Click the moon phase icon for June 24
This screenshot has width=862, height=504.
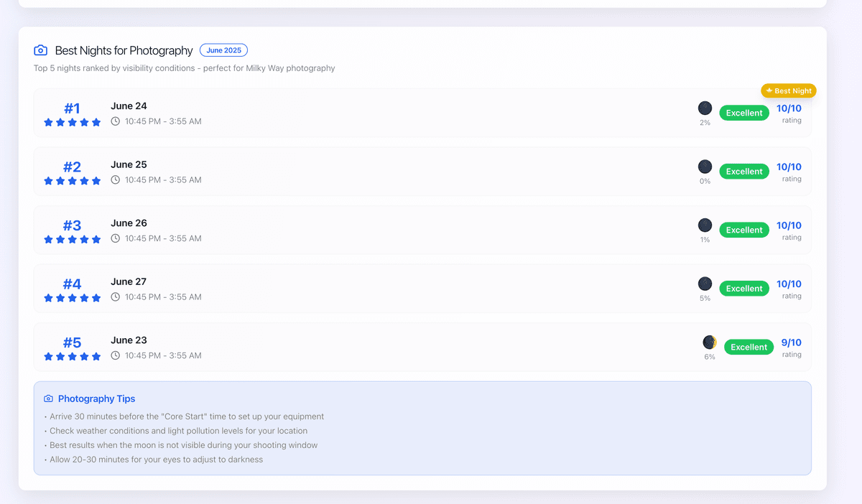(x=705, y=108)
